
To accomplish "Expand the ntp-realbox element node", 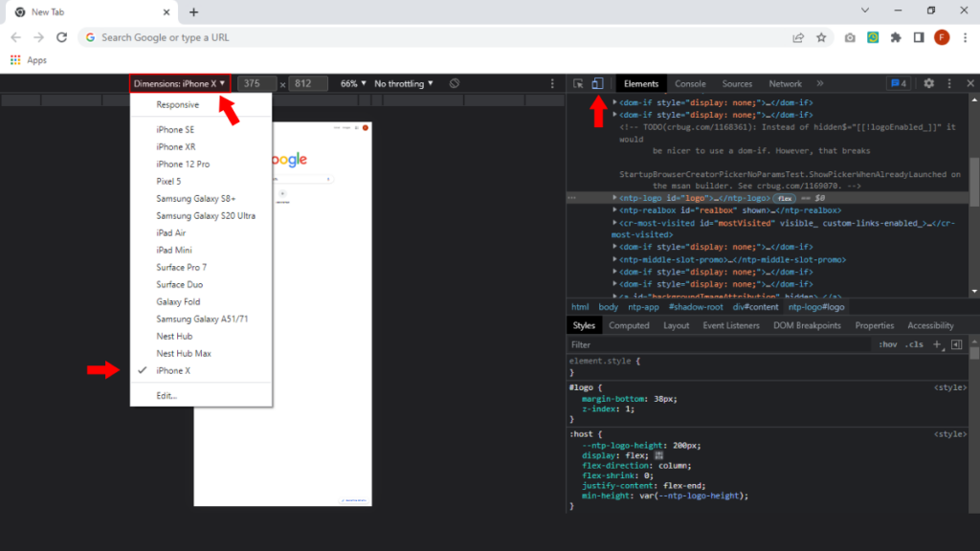I will pyautogui.click(x=614, y=210).
